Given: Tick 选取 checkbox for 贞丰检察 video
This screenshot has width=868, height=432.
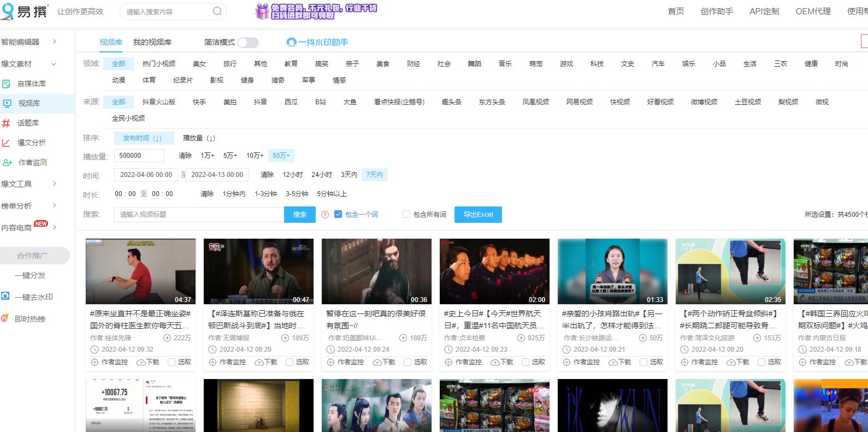Looking at the screenshot, I should [x=525, y=362].
